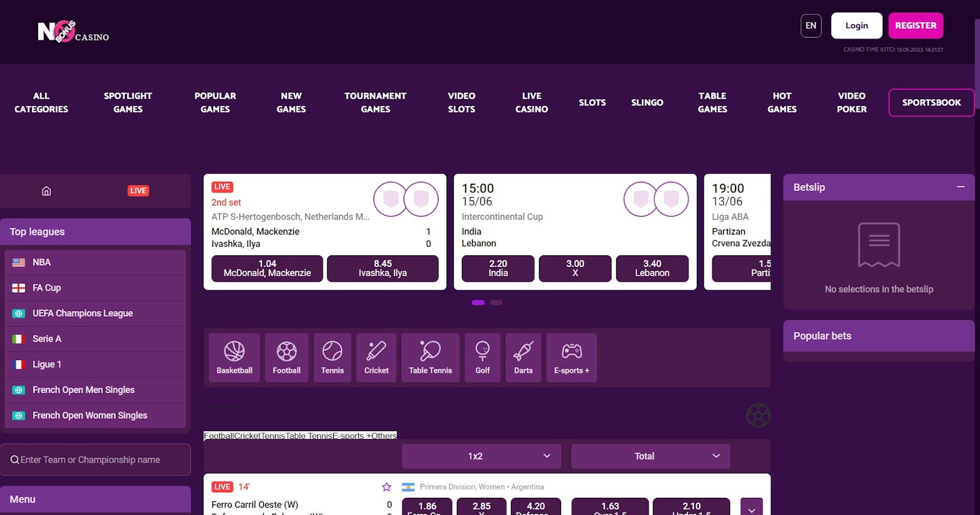Screen dimensions: 980x515
Task: Switch to the Sportsbook section
Action: click(930, 102)
